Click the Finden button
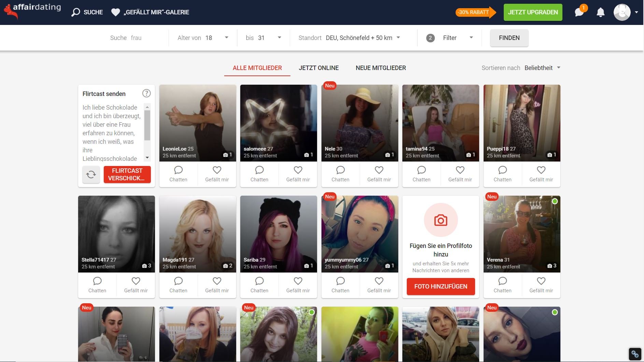Screen dimensions: 644x362 click(x=509, y=38)
